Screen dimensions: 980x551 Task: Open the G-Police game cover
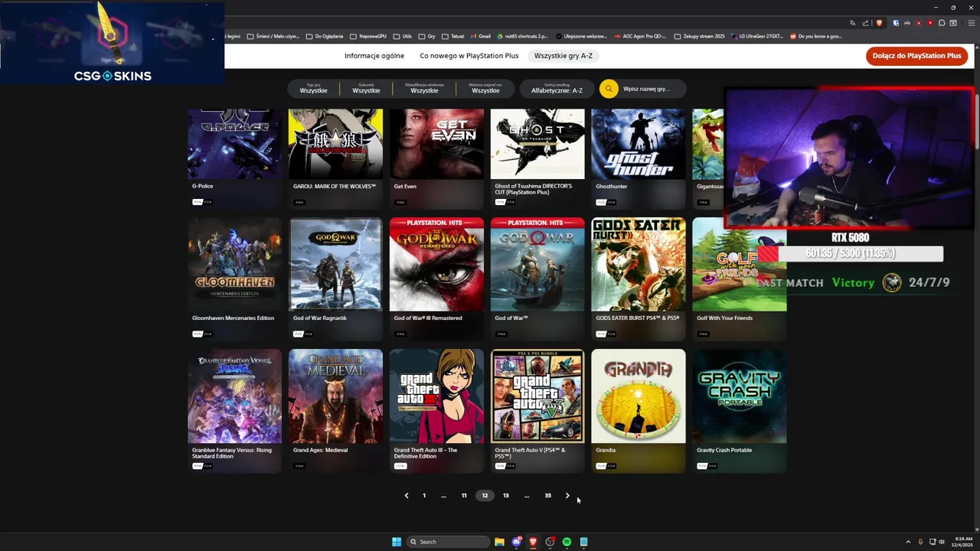(x=234, y=144)
